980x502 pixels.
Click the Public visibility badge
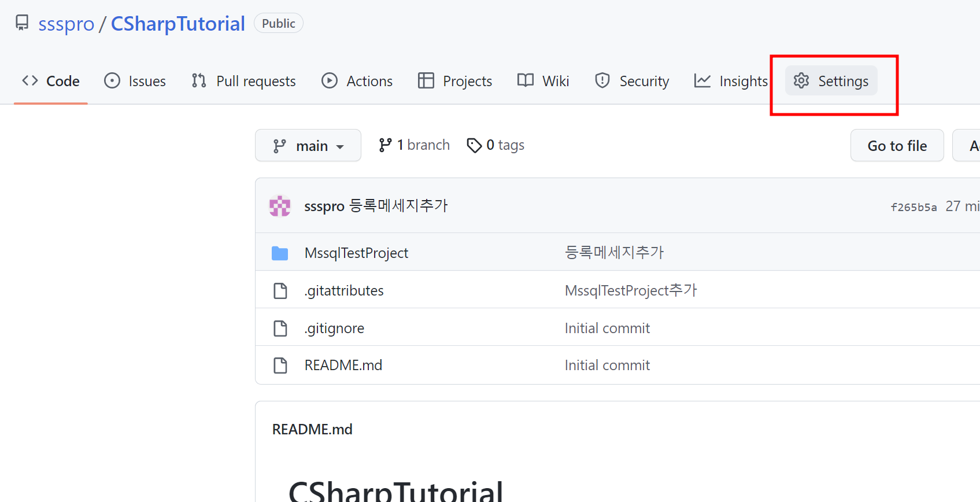pyautogui.click(x=278, y=23)
